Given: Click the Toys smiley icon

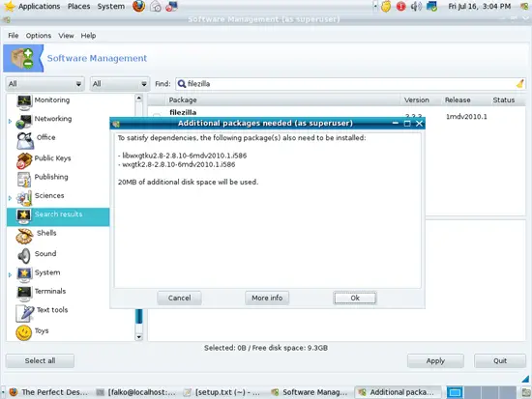Looking at the screenshot, I should point(24,332).
